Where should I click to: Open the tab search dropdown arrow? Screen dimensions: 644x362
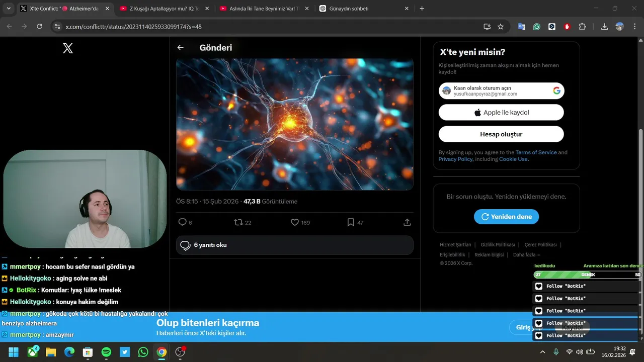tap(8, 9)
